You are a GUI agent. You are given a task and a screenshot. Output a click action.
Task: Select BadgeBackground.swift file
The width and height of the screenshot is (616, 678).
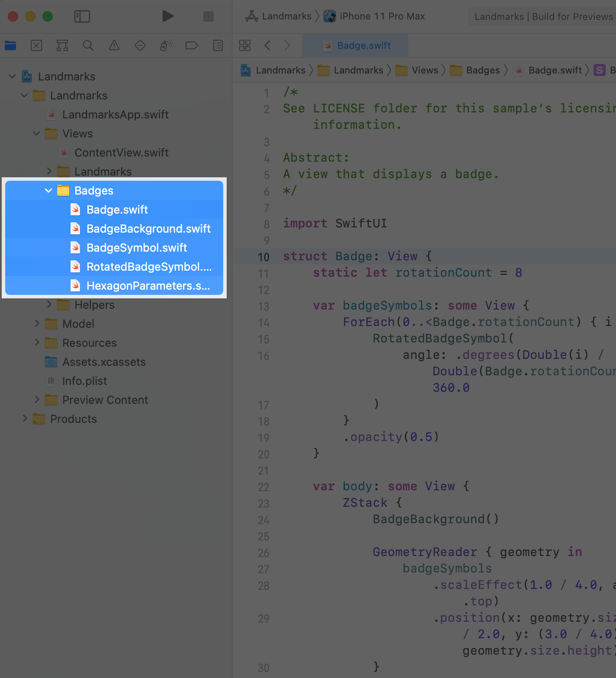coord(114,229)
